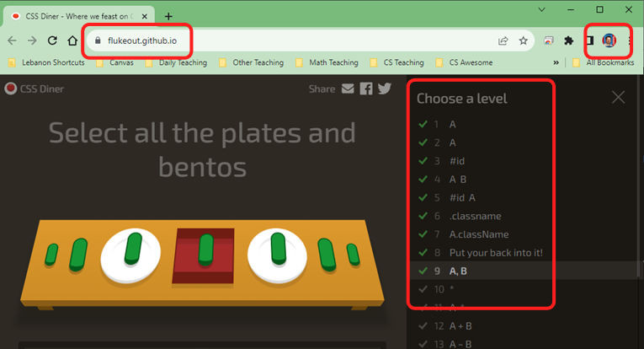
Task: Reload the page in Chrome
Action: [x=52, y=40]
